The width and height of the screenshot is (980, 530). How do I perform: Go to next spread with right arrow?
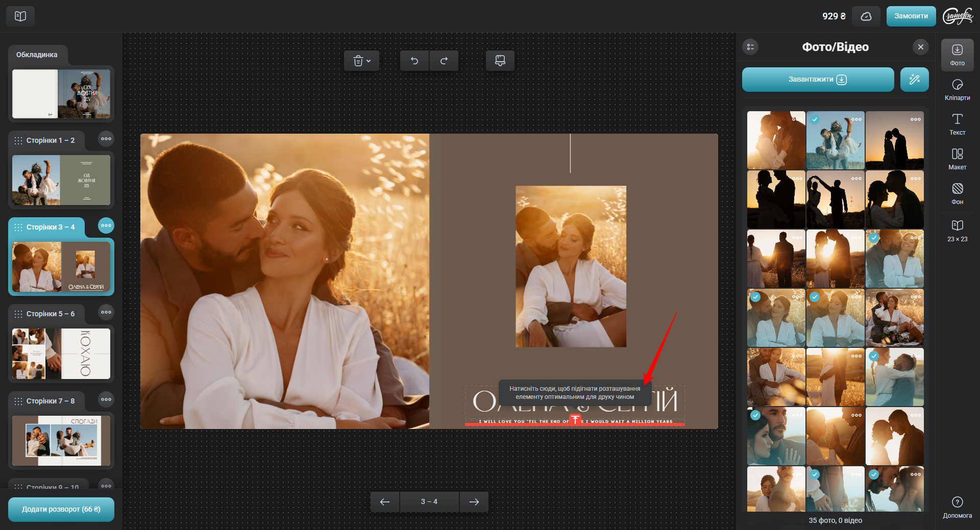(x=474, y=502)
